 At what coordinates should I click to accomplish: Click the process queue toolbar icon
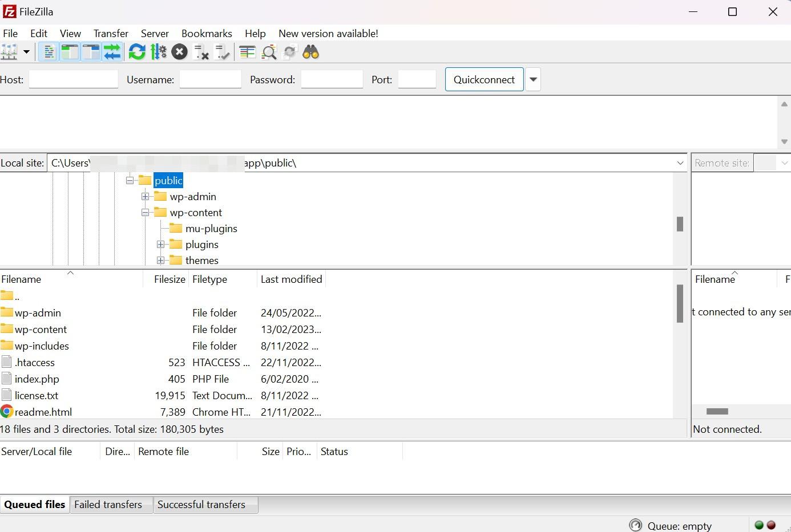159,52
